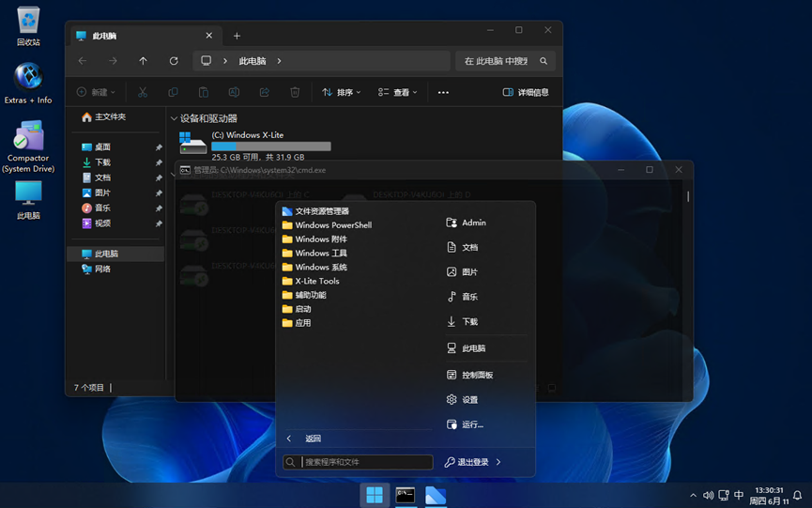This screenshot has width=812, height=508.
Task: Select 主文件夹 in navigation pane
Action: 103,117
